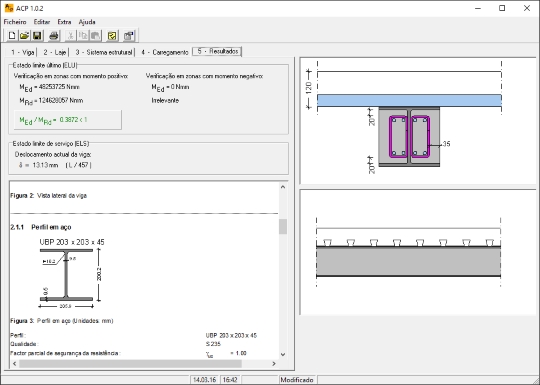Click the grayed-out paste icon in toolbar
The height and width of the screenshot is (385, 540).
[95, 35]
